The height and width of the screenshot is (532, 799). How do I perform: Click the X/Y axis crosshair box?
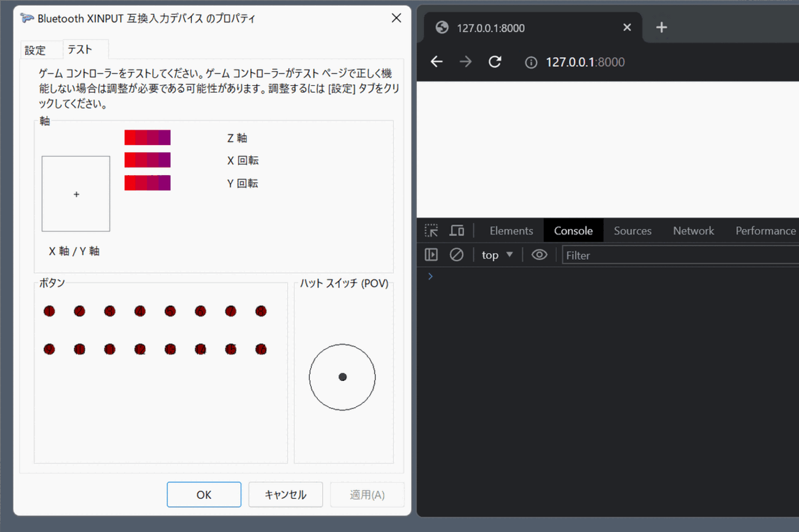(76, 194)
